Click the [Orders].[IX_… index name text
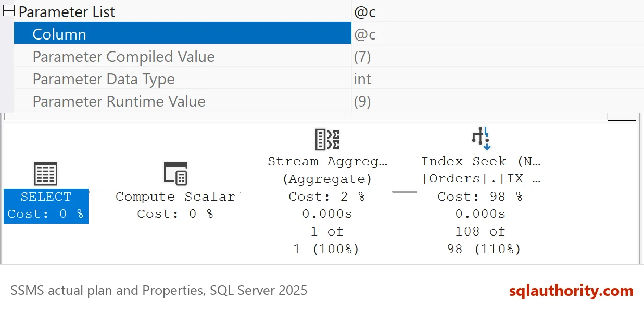Screen dimensions: 644x314 (x=481, y=179)
